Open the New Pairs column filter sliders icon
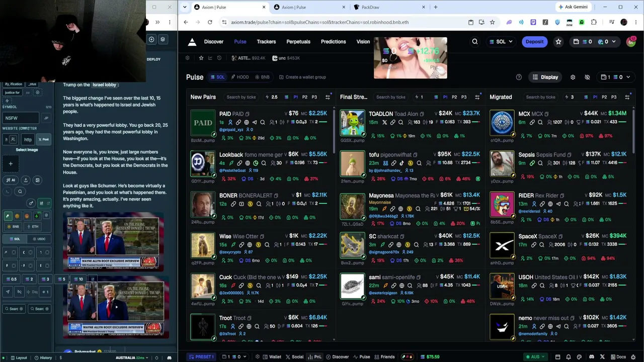 click(x=328, y=97)
